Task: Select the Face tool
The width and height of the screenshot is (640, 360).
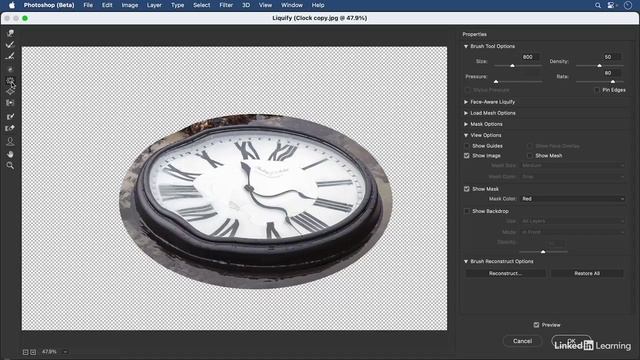Action: click(10, 142)
